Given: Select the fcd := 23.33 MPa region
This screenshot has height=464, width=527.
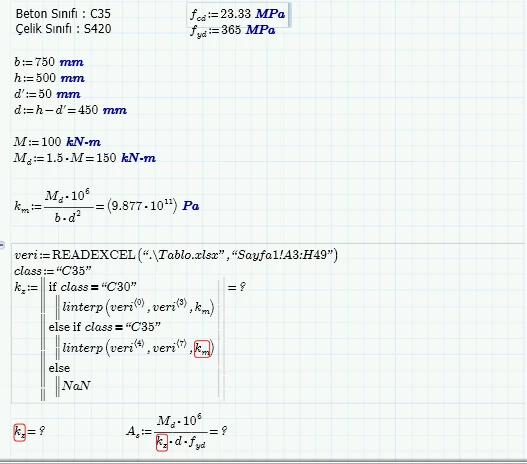Looking at the screenshot, I should [238, 14].
